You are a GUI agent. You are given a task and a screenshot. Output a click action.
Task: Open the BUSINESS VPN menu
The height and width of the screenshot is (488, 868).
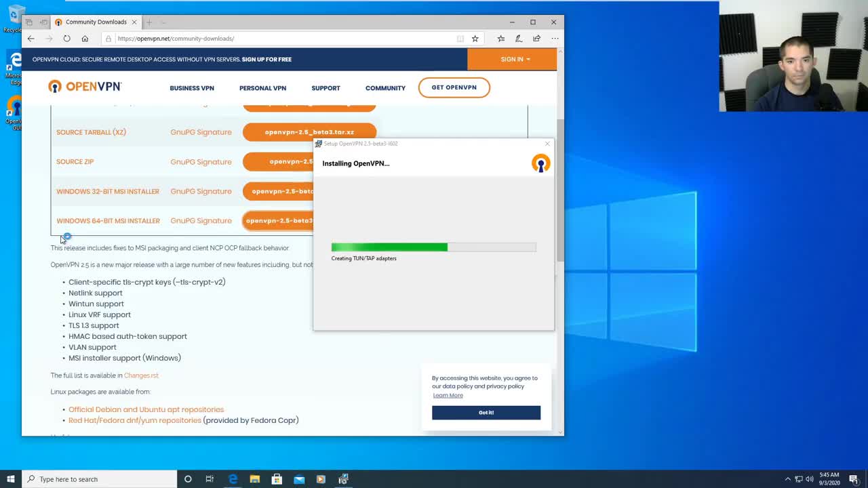pyautogui.click(x=192, y=88)
